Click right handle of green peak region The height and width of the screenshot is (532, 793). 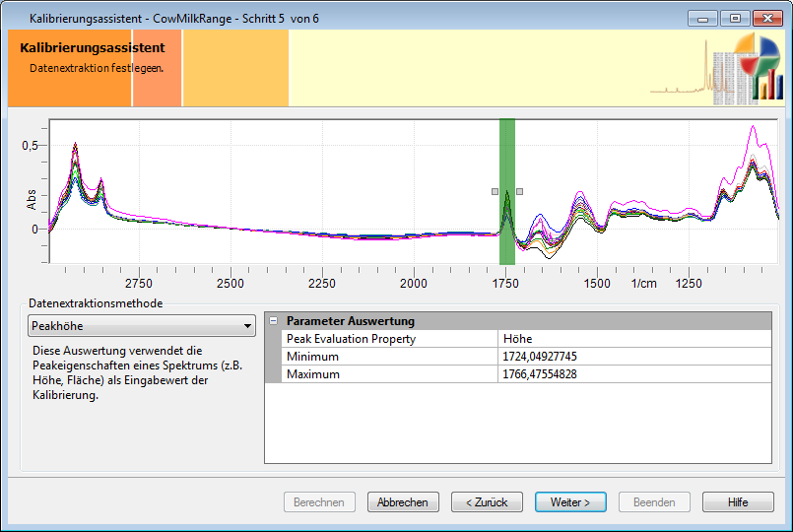click(x=519, y=191)
